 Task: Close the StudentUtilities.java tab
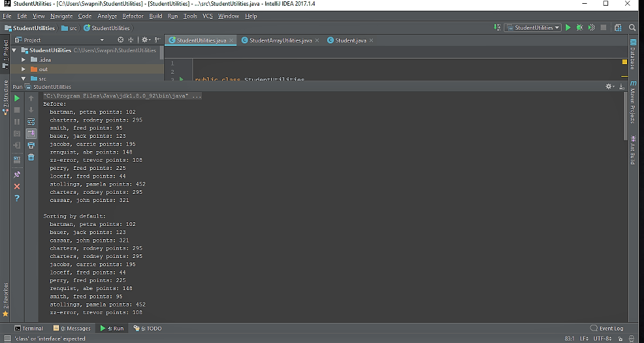pos(231,40)
